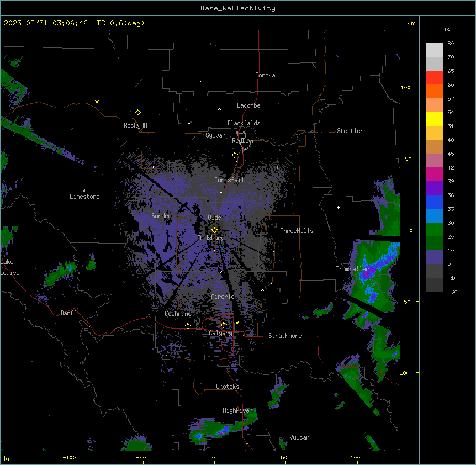Click the white plus marker east of ThreeHills

[338, 207]
